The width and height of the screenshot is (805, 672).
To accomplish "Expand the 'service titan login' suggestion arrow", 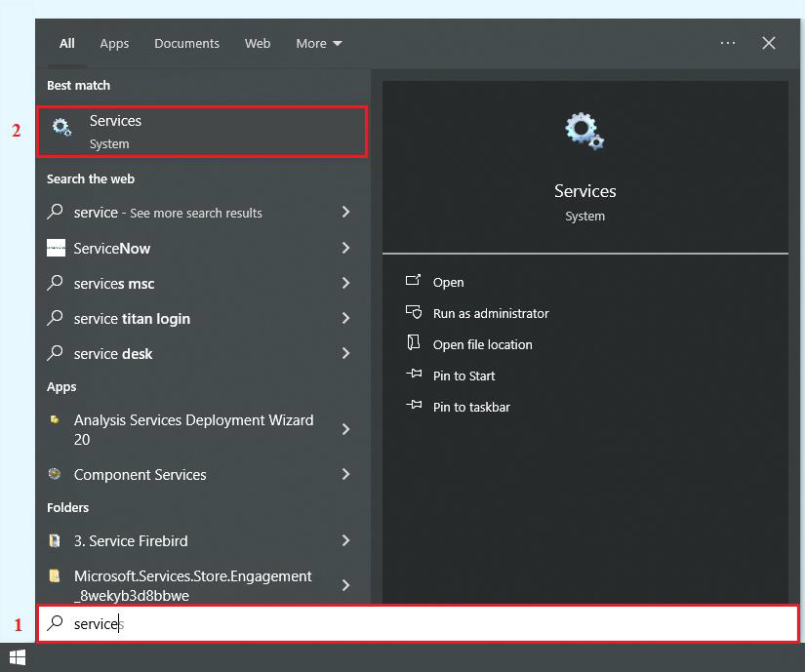I will click(345, 319).
